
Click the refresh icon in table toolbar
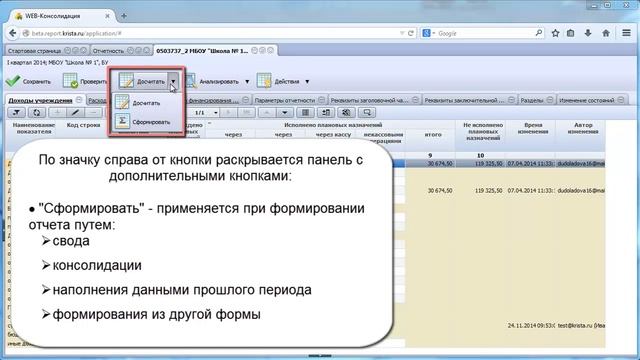click(37, 112)
